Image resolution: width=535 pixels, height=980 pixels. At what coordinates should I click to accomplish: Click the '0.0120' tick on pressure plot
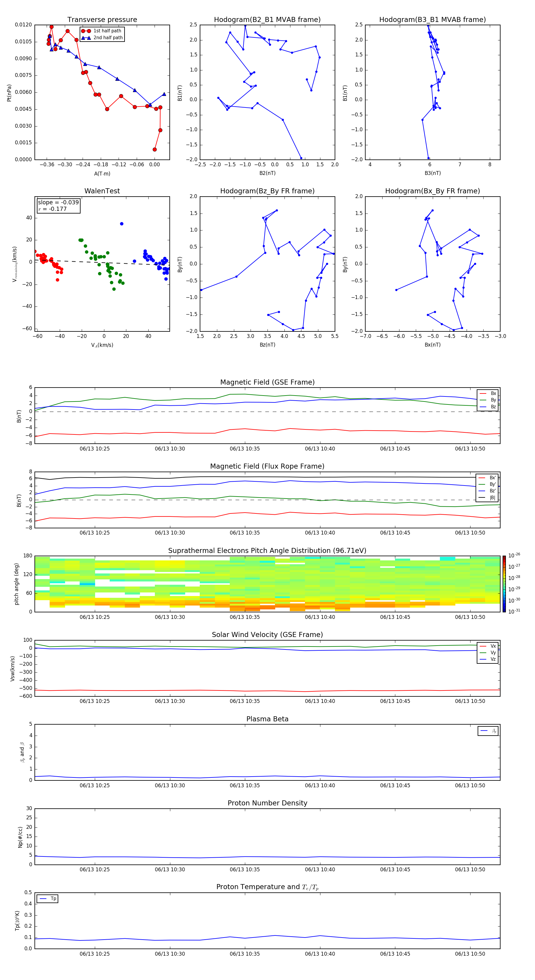coord(23,25)
